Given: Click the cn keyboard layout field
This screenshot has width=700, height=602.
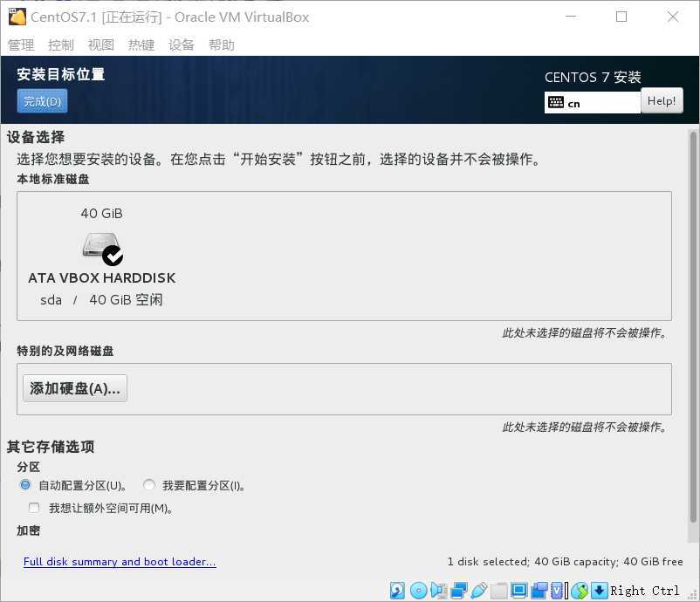Looking at the screenshot, I should click(593, 103).
